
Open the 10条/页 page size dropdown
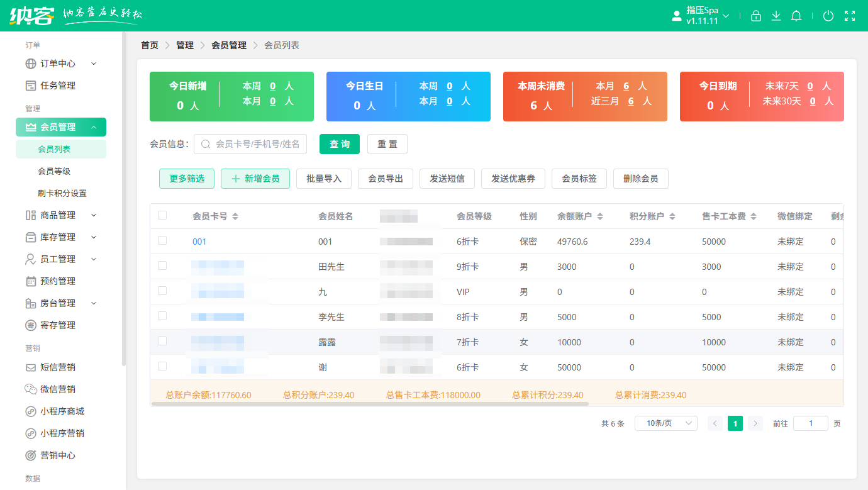tap(665, 423)
